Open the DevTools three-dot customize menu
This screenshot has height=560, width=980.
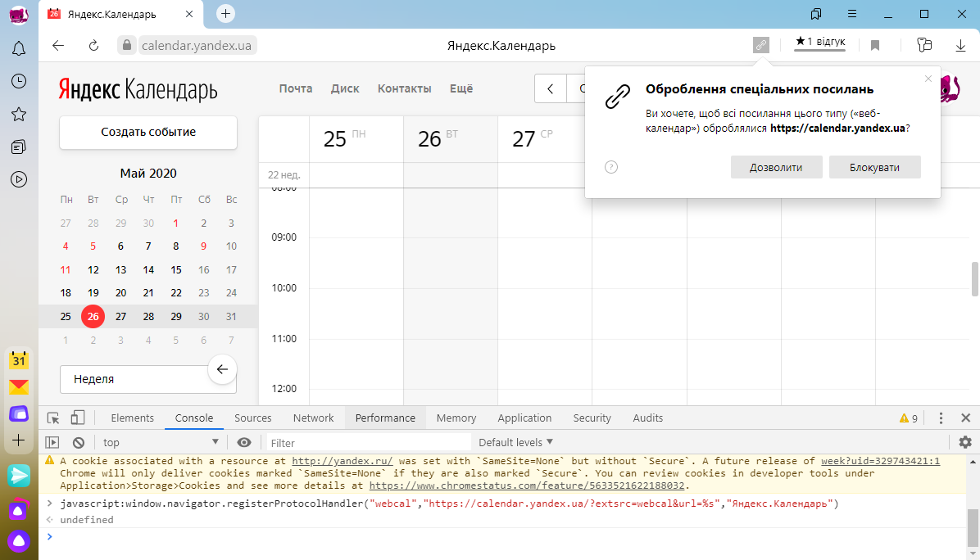click(941, 418)
